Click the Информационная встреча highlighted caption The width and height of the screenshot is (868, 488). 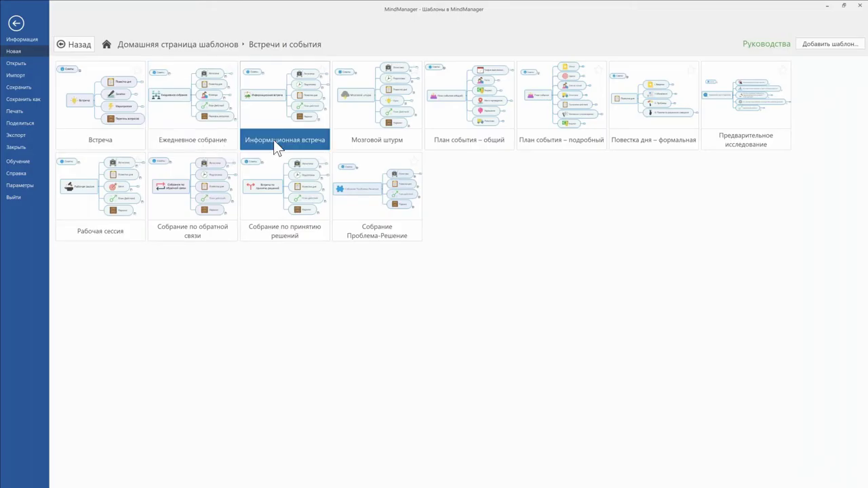pos(285,140)
